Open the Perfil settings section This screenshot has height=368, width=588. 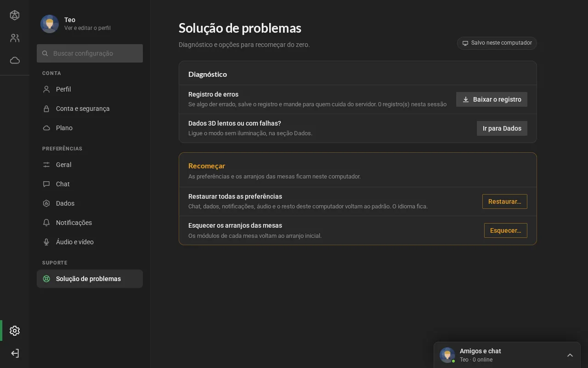click(x=90, y=89)
